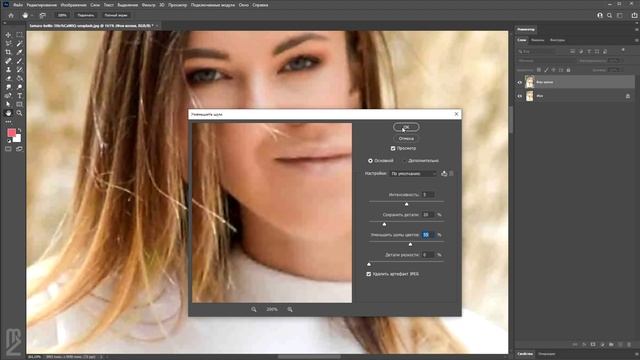Open the layer blend mode dropdown
The width and height of the screenshot is (640, 360).
click(546, 60)
